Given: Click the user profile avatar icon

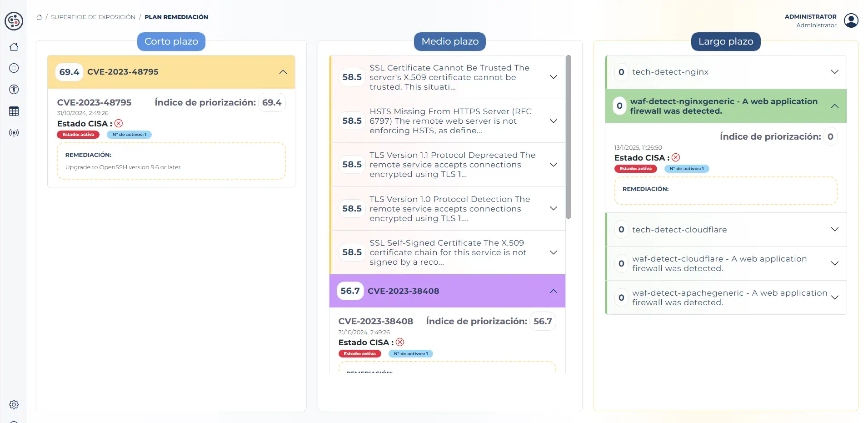Looking at the screenshot, I should click(851, 20).
